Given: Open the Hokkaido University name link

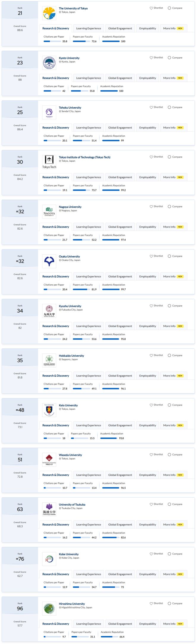Looking at the screenshot, I should coord(71,356).
